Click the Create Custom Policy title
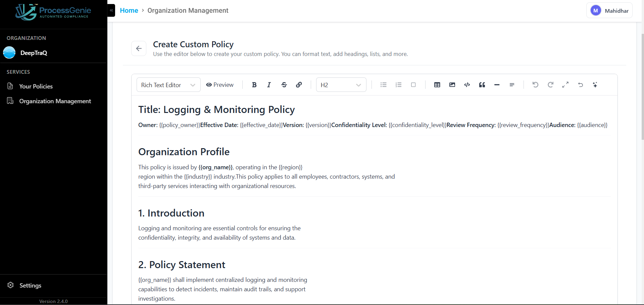This screenshot has width=644, height=305. coord(193,44)
